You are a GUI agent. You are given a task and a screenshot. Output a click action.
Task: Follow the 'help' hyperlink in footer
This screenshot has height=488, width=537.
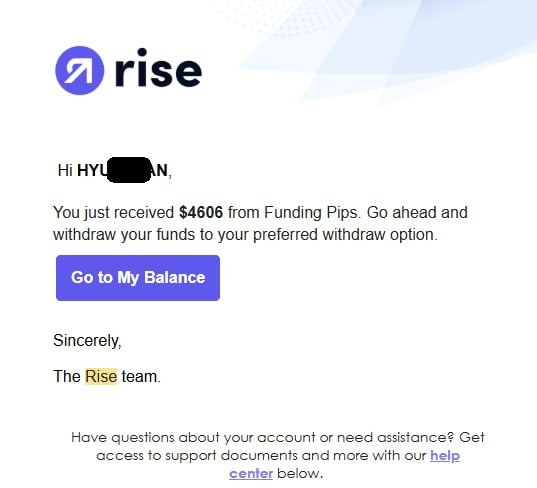click(x=445, y=455)
